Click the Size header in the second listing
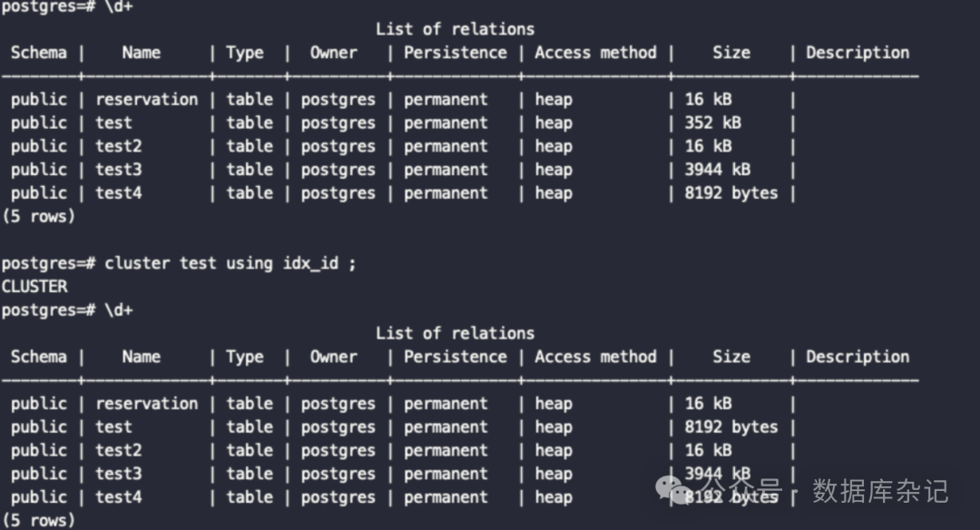The height and width of the screenshot is (530, 980). [x=731, y=357]
